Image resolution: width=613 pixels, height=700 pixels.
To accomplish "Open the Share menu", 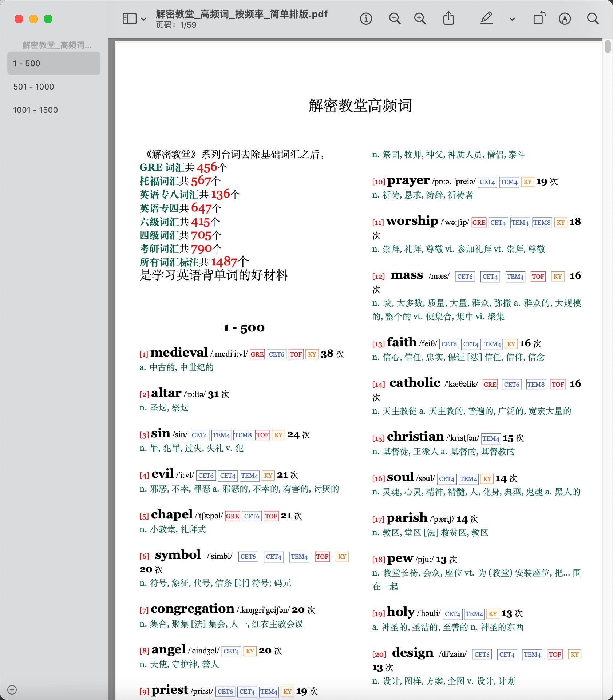I will point(448,18).
